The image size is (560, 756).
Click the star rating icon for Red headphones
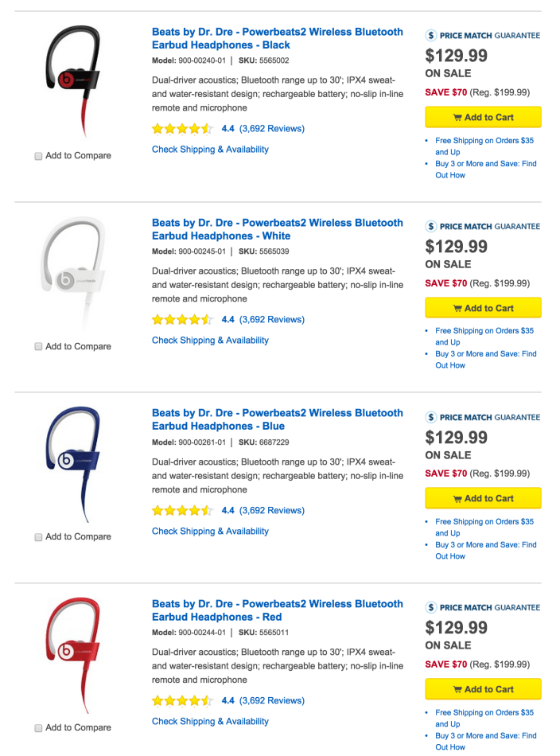coord(182,701)
